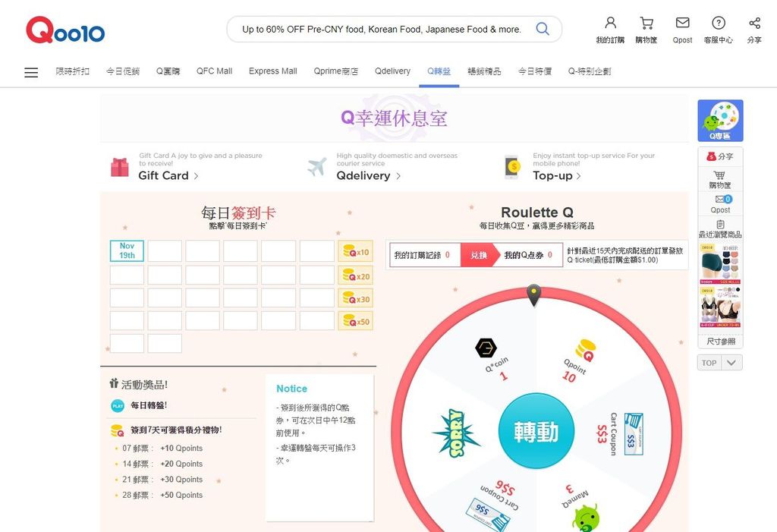Click the sidebar 購物筐 cart icon
The image size is (777, 532).
pyautogui.click(x=719, y=175)
